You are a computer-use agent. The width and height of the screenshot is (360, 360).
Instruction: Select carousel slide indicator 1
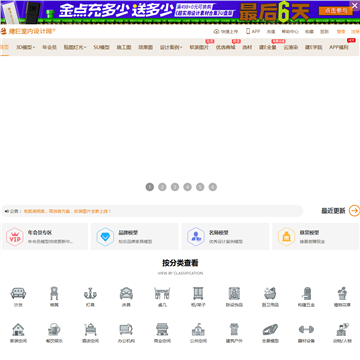150,187
